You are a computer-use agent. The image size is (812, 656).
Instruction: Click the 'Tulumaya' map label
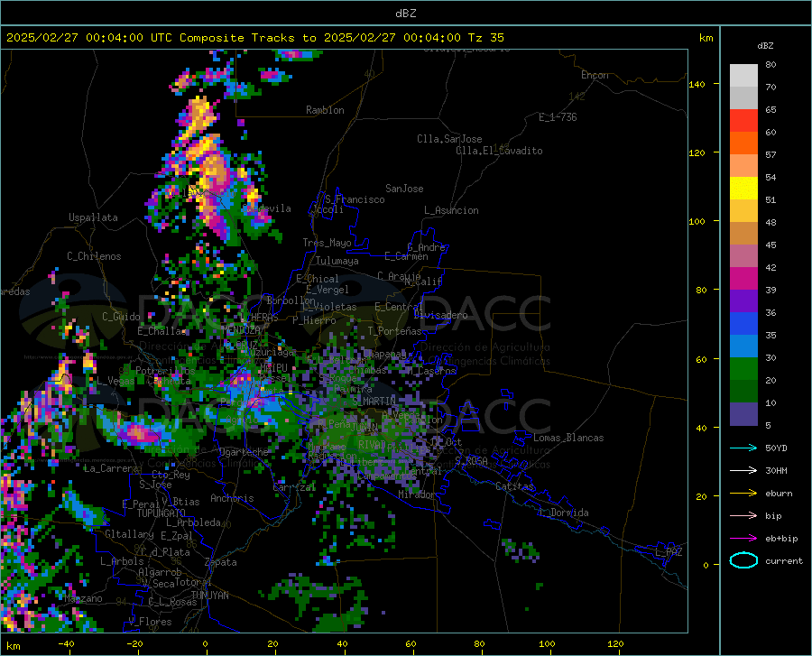click(337, 261)
